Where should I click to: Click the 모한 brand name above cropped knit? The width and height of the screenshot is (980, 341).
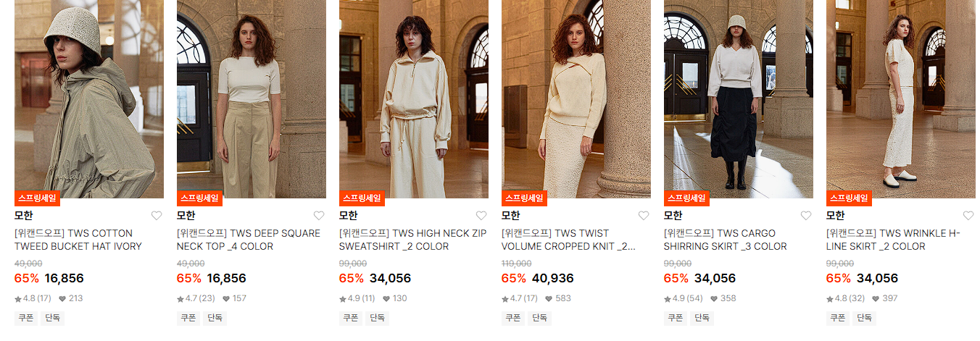pos(511,216)
